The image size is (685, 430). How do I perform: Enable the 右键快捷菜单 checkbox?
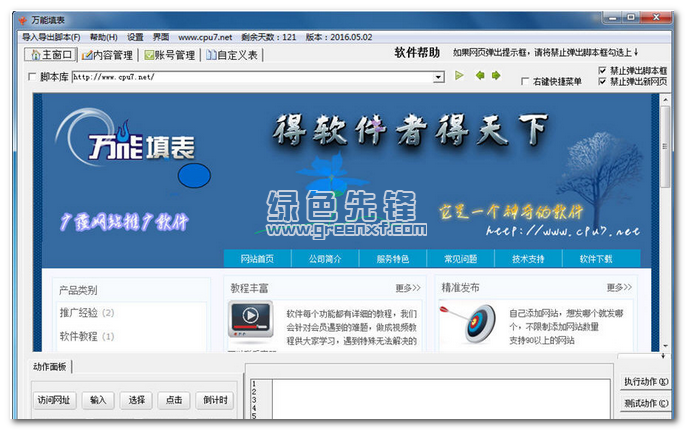[x=525, y=81]
